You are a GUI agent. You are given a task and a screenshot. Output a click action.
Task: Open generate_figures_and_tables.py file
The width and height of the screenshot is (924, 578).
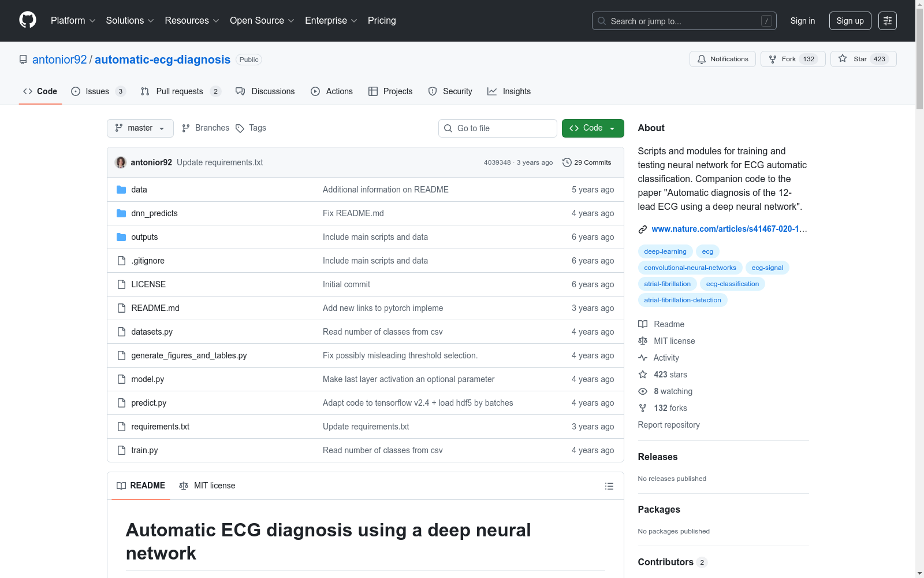coord(189,355)
